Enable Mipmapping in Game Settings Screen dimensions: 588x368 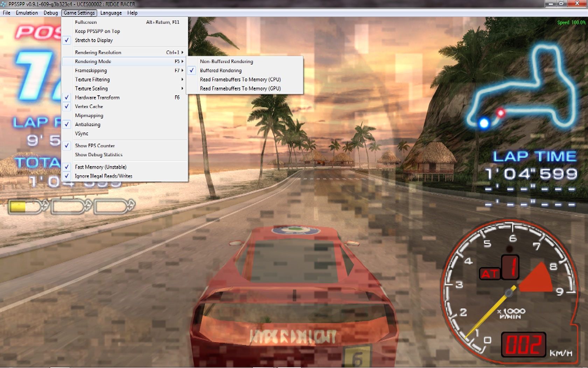(x=89, y=116)
